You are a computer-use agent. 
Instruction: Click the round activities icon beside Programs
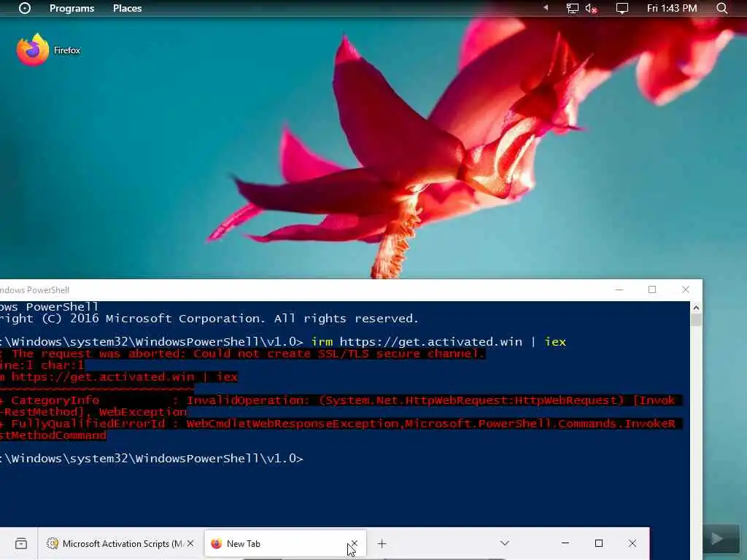24,8
